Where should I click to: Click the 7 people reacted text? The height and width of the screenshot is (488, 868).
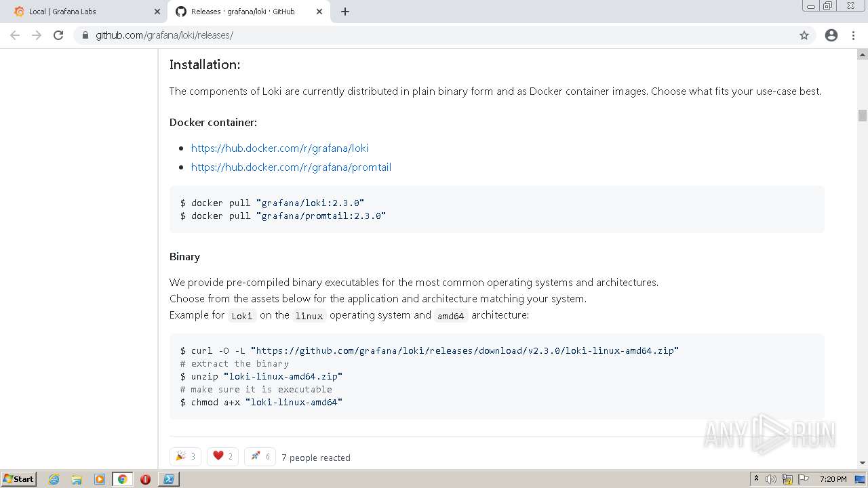tap(316, 457)
